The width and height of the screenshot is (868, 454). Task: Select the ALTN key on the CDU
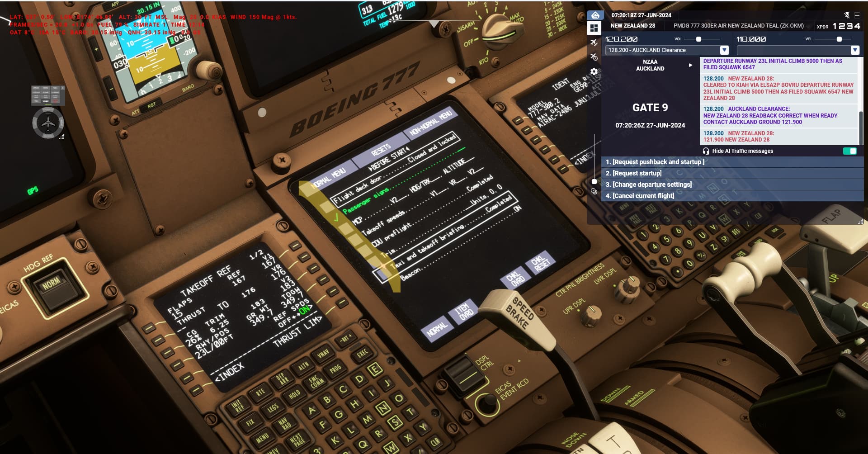point(302,366)
